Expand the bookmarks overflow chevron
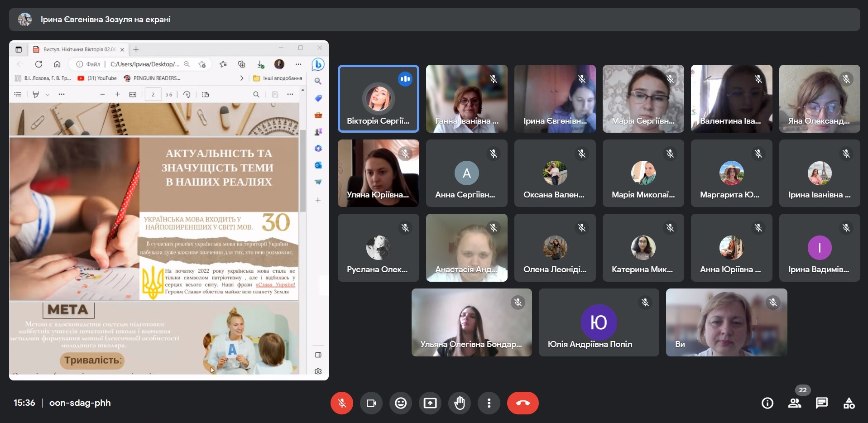The width and height of the screenshot is (868, 423). [241, 78]
